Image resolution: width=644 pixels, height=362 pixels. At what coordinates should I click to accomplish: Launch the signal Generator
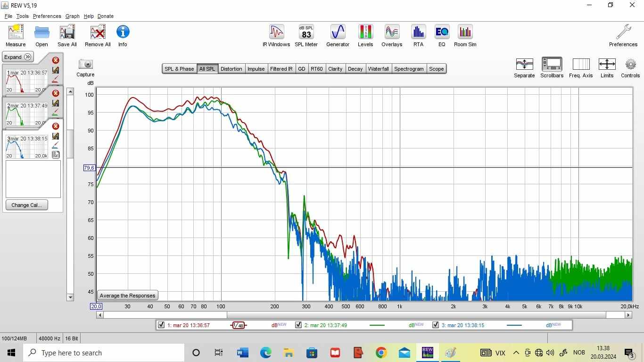click(338, 35)
